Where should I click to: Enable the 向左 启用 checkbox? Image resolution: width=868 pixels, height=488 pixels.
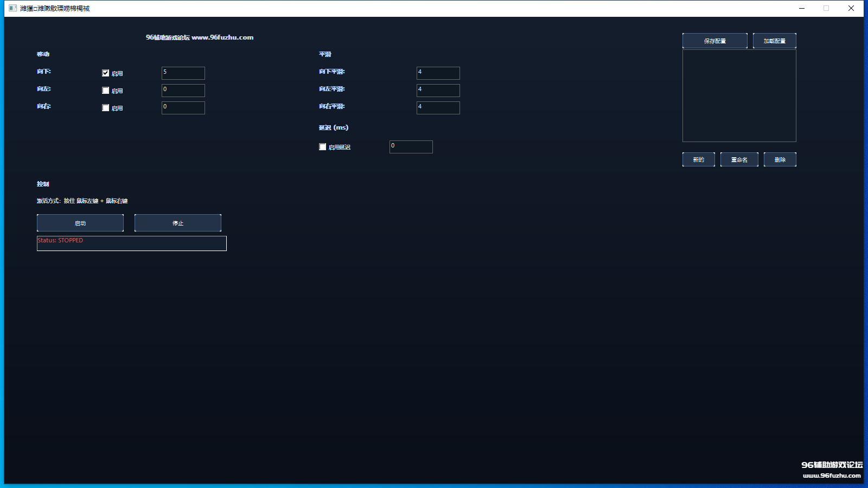click(x=106, y=91)
